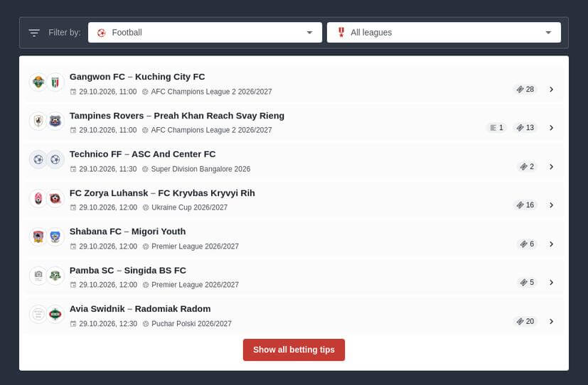Click Premier League 2026/2027 under Pamba SC
The image size is (588, 385).
(x=195, y=285)
